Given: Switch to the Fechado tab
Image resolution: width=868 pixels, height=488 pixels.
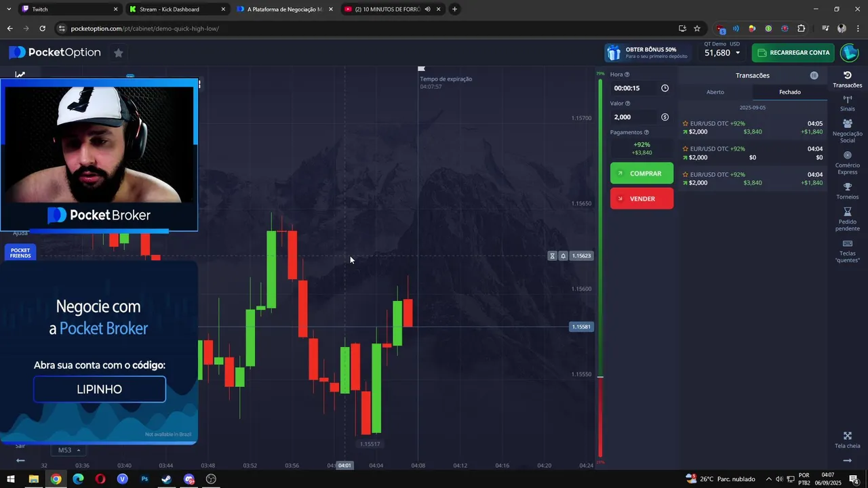Looking at the screenshot, I should pyautogui.click(x=790, y=92).
